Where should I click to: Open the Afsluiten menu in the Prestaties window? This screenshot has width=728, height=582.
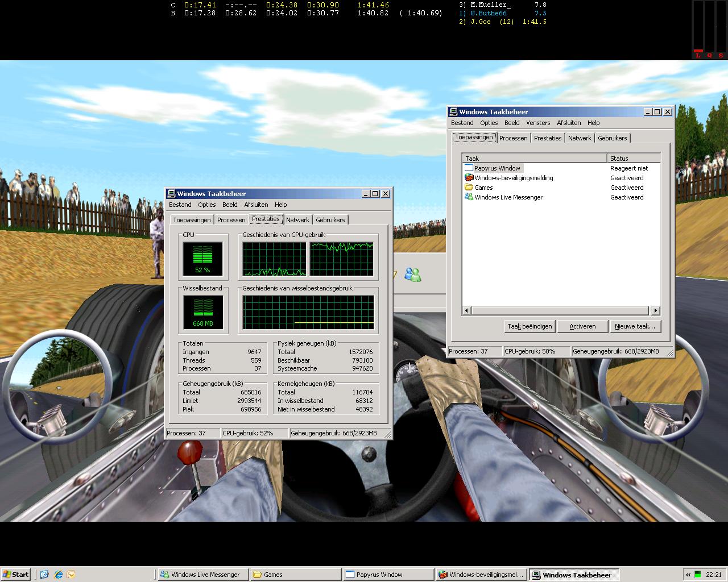coord(256,205)
